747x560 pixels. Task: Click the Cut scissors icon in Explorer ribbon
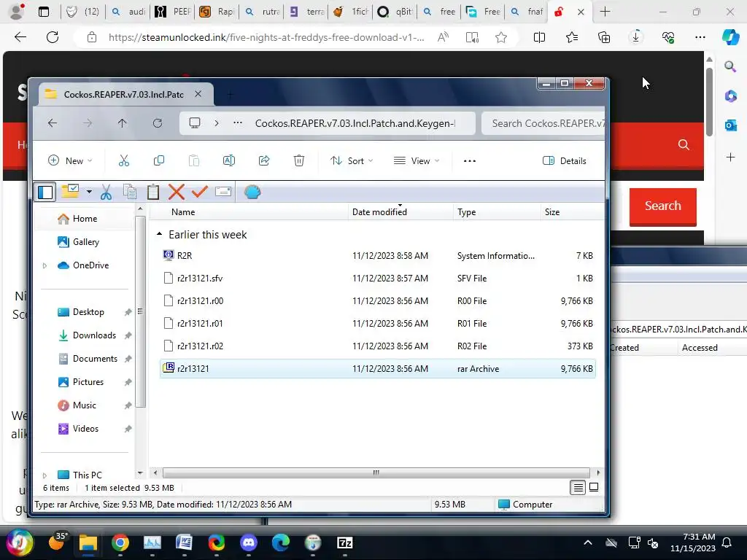pyautogui.click(x=124, y=161)
